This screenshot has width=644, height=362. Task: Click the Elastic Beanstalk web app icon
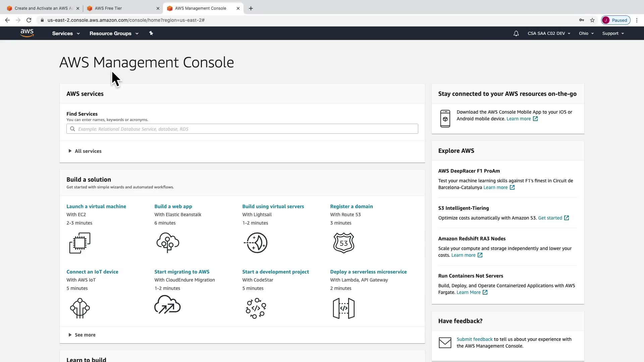[168, 243]
